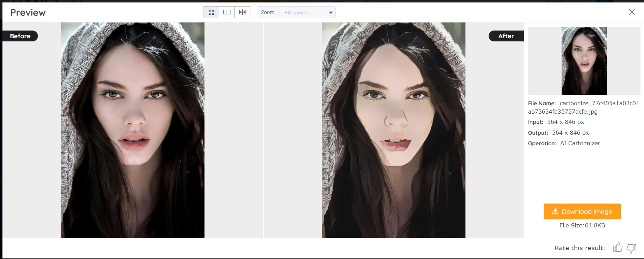Select the fit-to-screen expand view icon
The image size is (644, 259).
(x=211, y=12)
